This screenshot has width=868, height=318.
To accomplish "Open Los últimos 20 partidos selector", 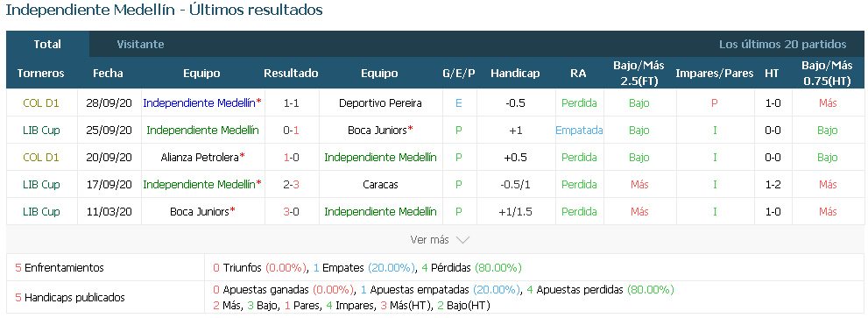I will coord(783,45).
